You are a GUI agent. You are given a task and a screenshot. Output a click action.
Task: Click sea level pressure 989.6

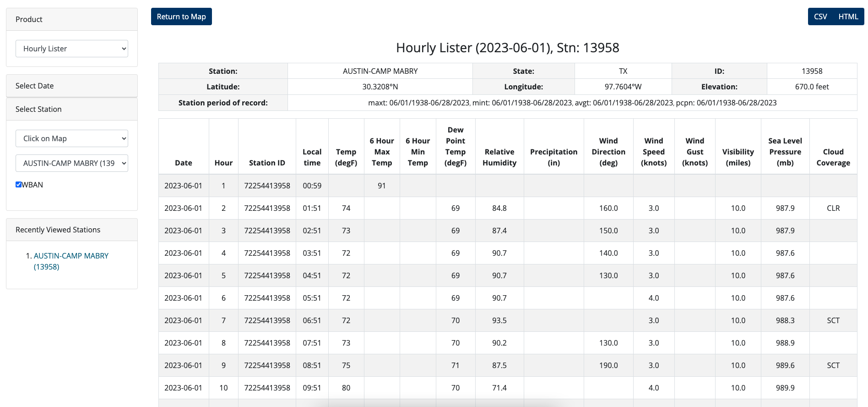pos(785,365)
